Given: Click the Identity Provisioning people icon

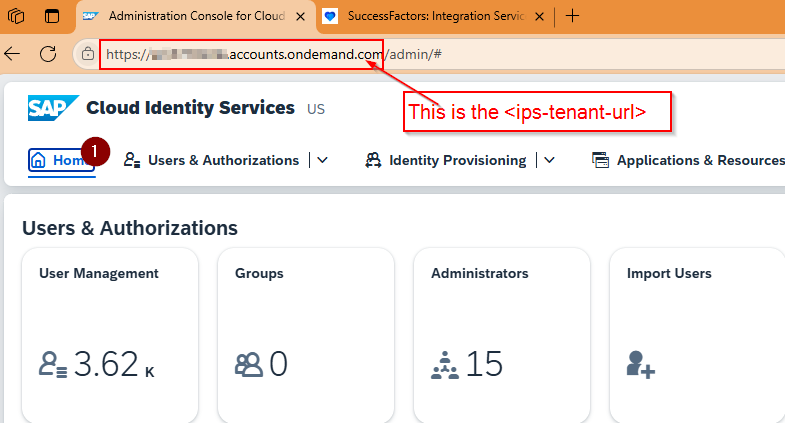Looking at the screenshot, I should pyautogui.click(x=373, y=160).
